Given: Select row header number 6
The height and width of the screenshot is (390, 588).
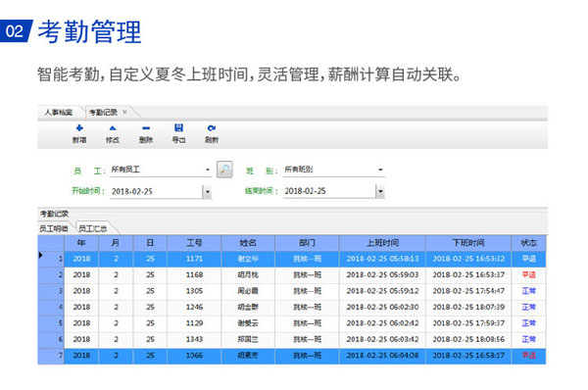Looking at the screenshot, I should point(51,339).
